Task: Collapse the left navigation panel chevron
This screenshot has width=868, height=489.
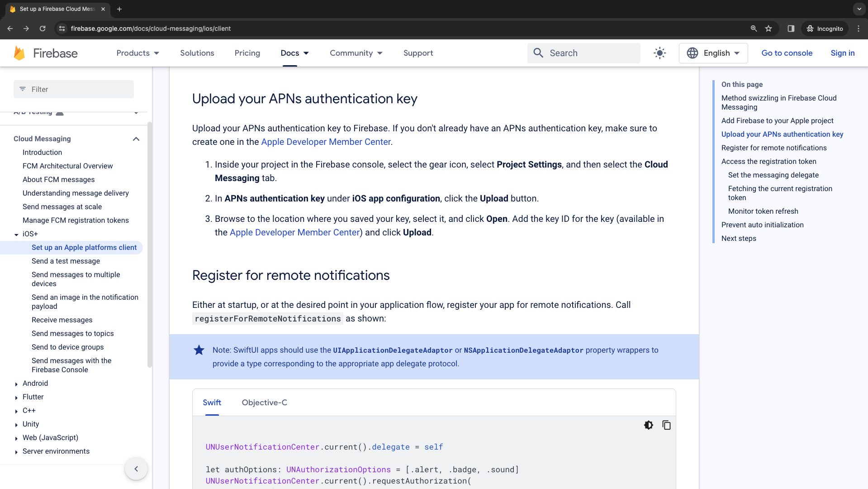Action: (x=136, y=469)
